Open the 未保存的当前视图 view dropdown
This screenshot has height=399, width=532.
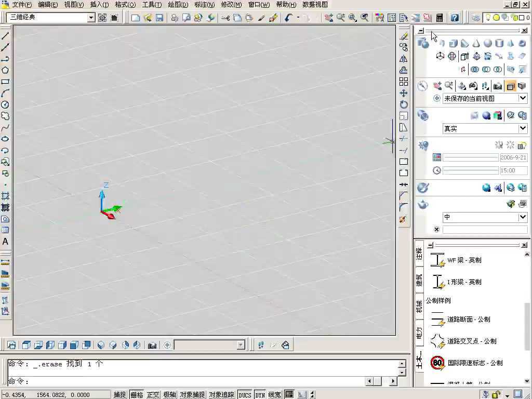523,98
